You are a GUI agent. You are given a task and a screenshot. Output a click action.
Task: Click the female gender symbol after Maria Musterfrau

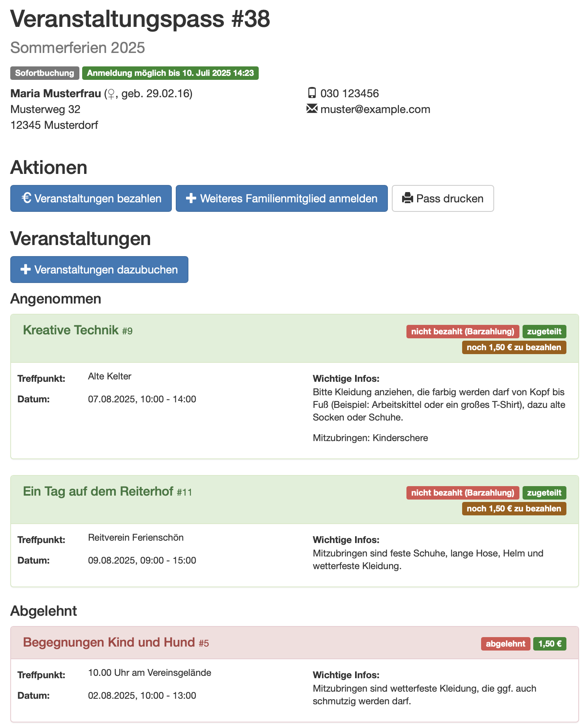pos(111,94)
